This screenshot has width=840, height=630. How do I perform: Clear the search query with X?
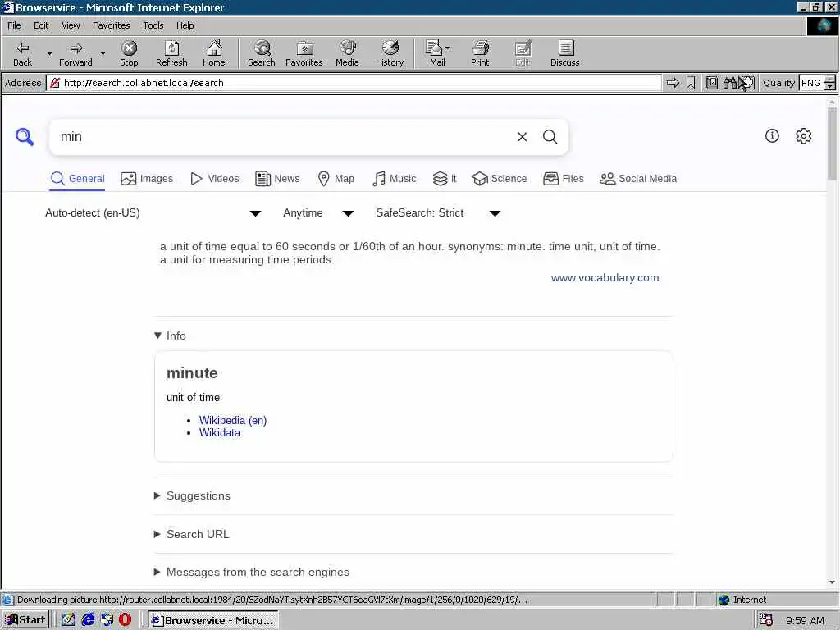(x=523, y=137)
